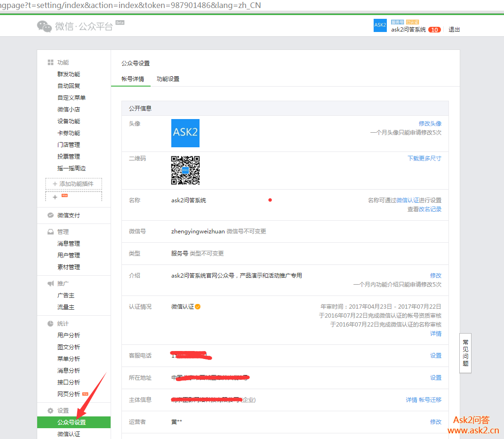Click the 推广 megaphone icon

click(x=50, y=283)
